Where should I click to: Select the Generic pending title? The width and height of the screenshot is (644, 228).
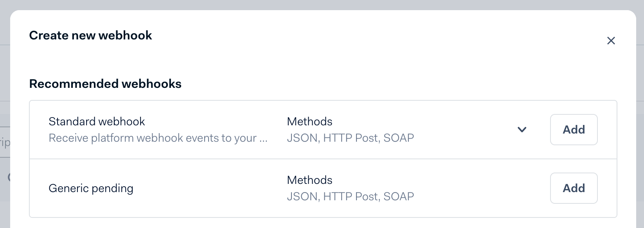(91, 188)
